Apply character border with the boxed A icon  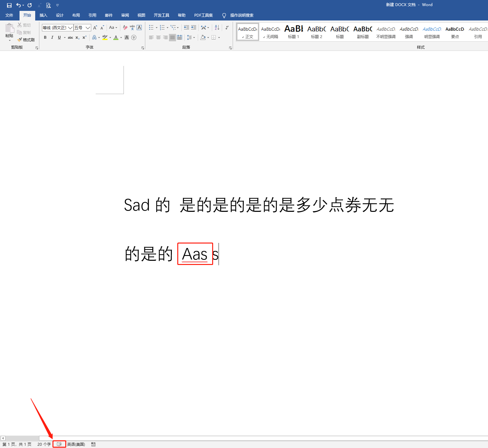pyautogui.click(x=139, y=28)
